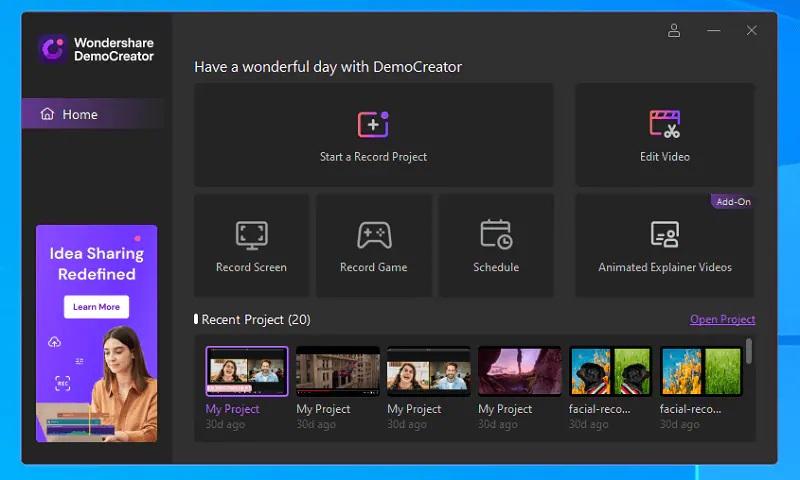Click the Schedule calendar clock icon
Screen dimensions: 800x480
496,234
